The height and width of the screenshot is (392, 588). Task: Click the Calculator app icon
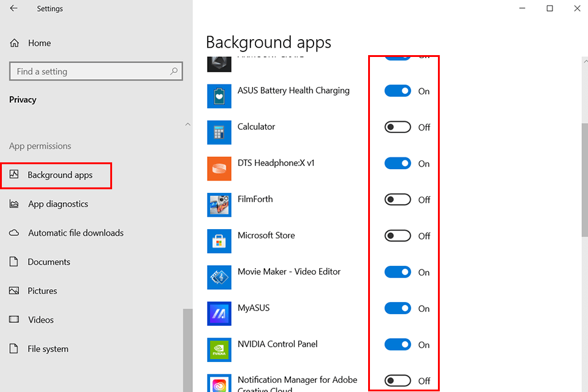pyautogui.click(x=219, y=132)
